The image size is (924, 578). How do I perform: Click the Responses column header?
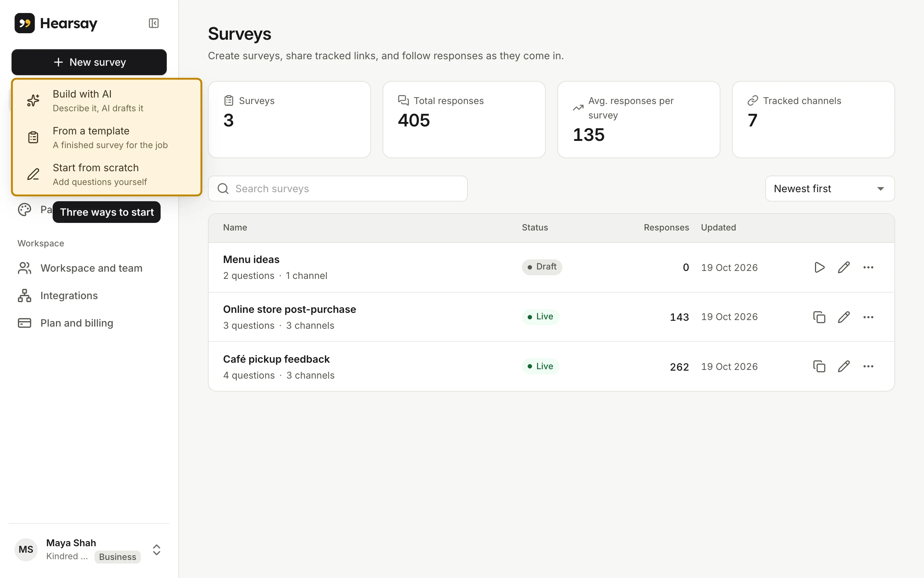(666, 228)
